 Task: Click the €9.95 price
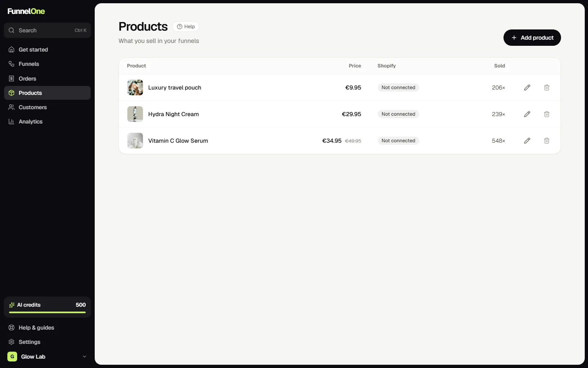(353, 88)
